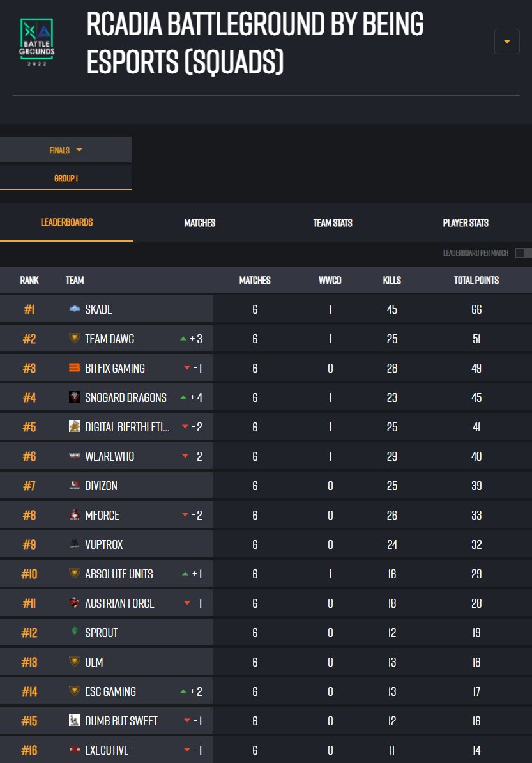Click the MForce logo icon

(x=74, y=514)
